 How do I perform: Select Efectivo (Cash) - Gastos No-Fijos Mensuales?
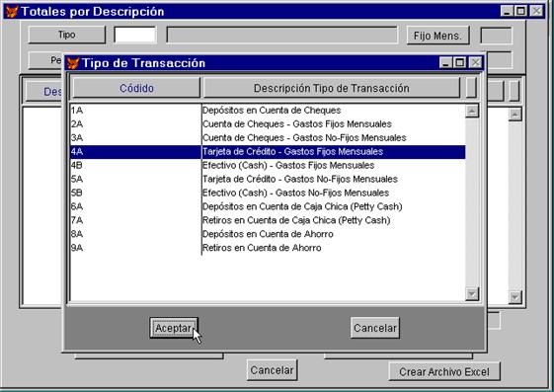(268, 194)
